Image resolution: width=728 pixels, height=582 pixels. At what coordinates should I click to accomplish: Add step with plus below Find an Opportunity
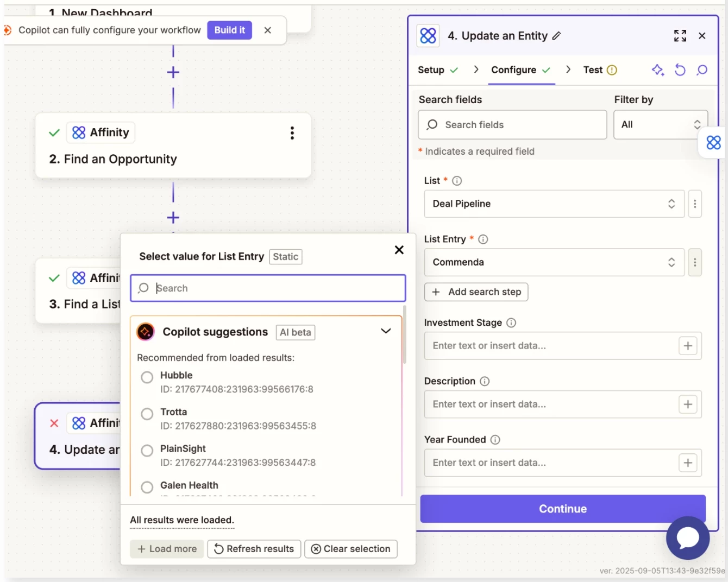173,218
